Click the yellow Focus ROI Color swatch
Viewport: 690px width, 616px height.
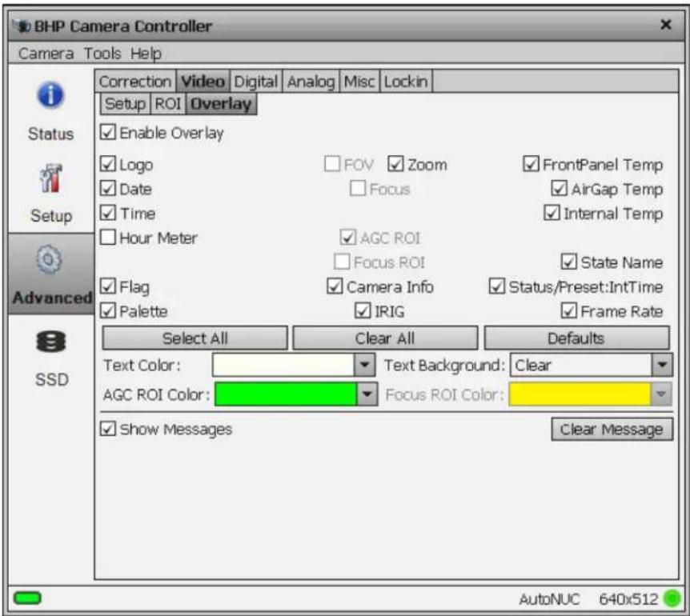coord(580,394)
